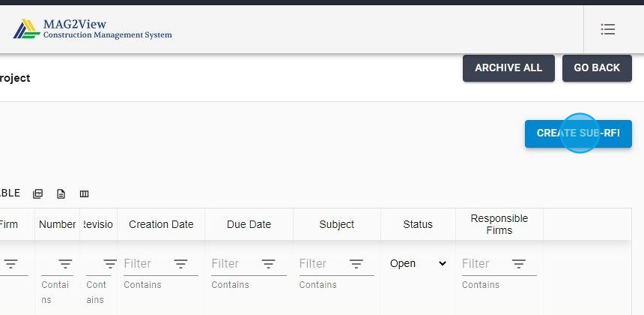
Task: Sort by Status column header
Action: [418, 224]
